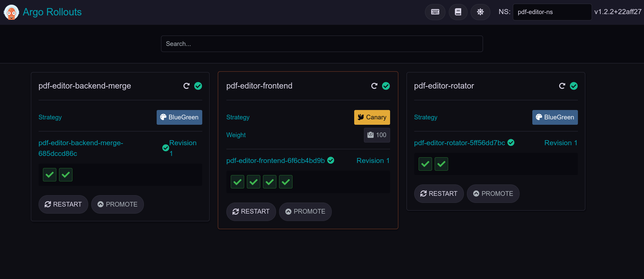
Task: Click the refresh icon on pdf-editor-backend-merge card
Action: [186, 86]
